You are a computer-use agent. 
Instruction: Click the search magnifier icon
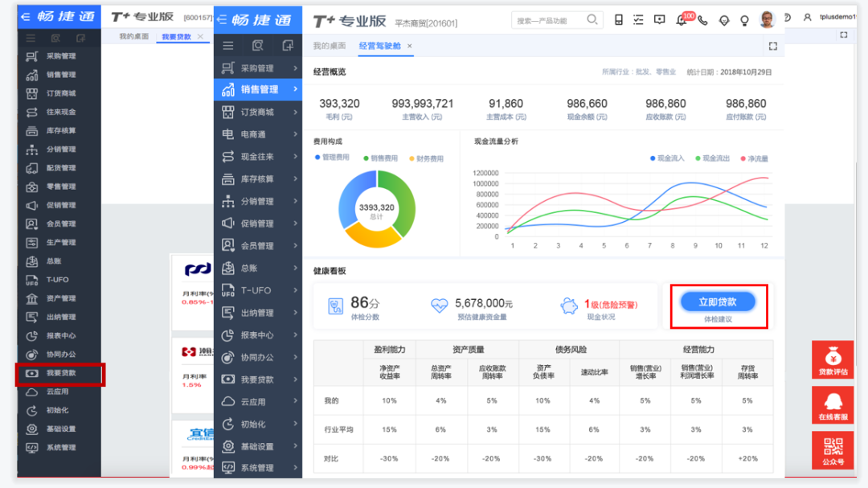tap(592, 20)
